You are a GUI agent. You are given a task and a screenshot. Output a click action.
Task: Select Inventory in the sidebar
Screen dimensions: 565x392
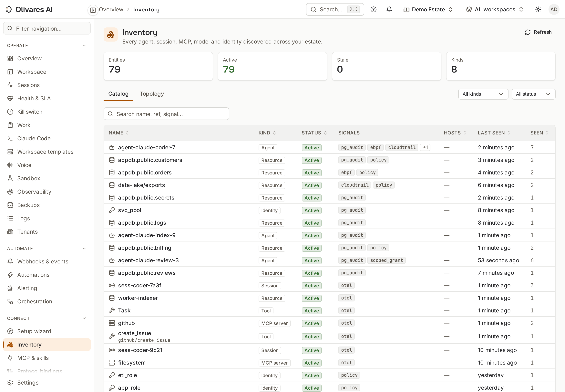click(47, 345)
